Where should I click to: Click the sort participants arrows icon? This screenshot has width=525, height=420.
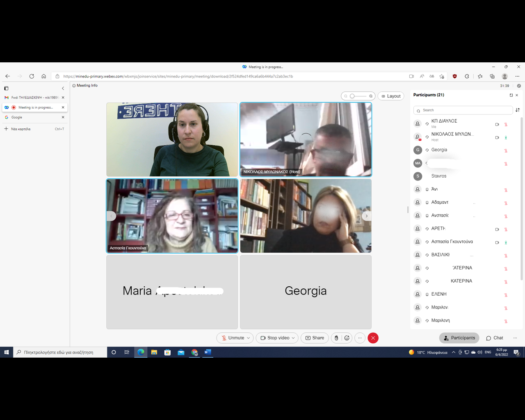518,110
